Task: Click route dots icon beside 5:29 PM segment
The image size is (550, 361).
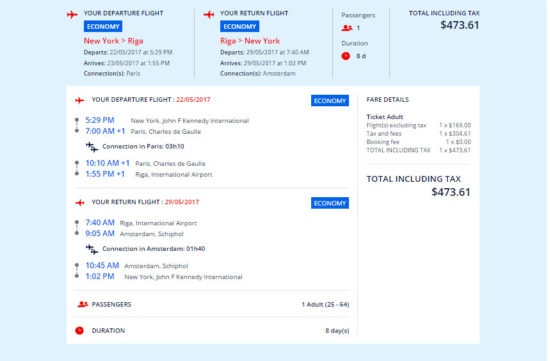Action: (x=77, y=126)
